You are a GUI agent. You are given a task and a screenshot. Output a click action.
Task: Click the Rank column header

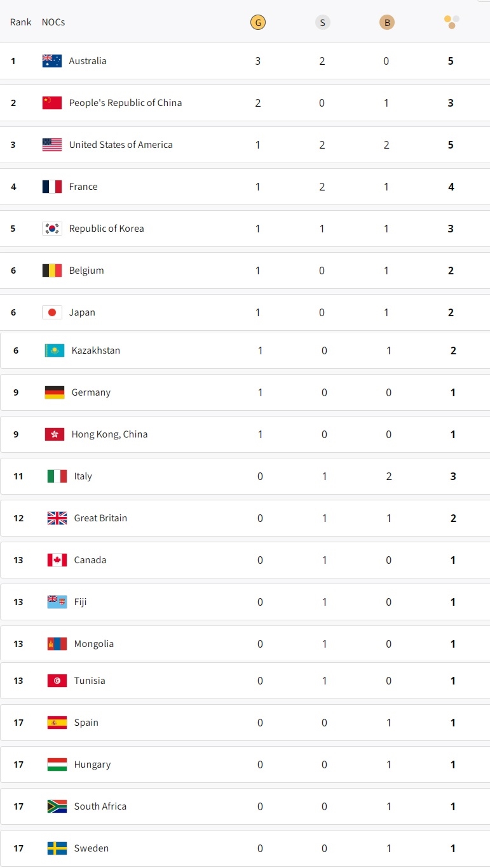coord(20,22)
